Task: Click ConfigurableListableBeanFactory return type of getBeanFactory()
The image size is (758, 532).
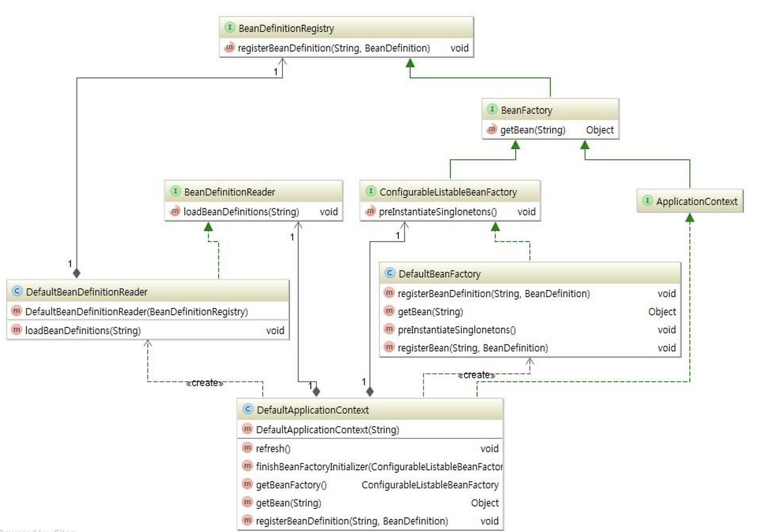Action: tap(431, 485)
